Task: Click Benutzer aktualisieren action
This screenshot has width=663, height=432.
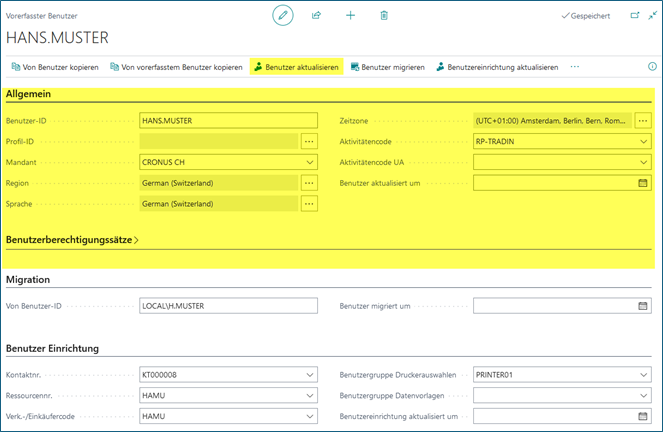Action: point(296,67)
